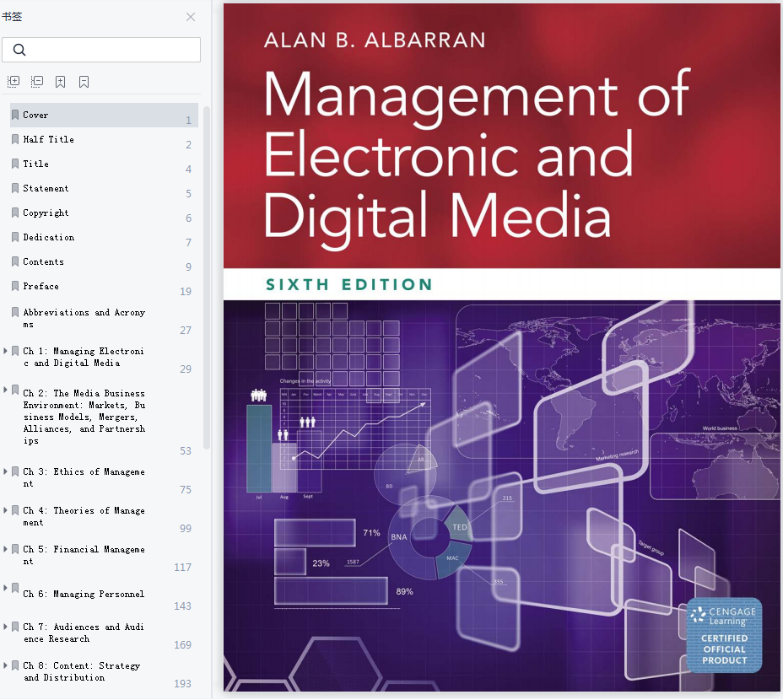Screen dimensions: 783x700
Task: Open Ch 2: The Media Business Environment
Action: [x=84, y=417]
